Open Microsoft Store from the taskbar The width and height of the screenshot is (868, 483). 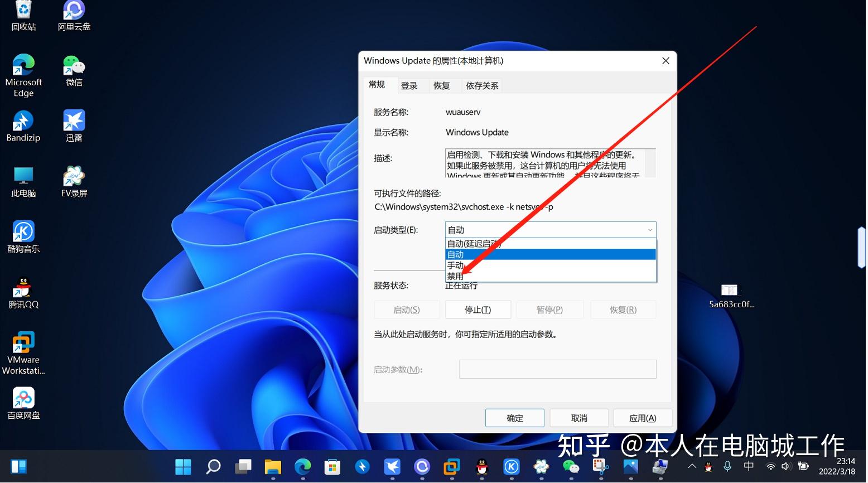coord(332,466)
